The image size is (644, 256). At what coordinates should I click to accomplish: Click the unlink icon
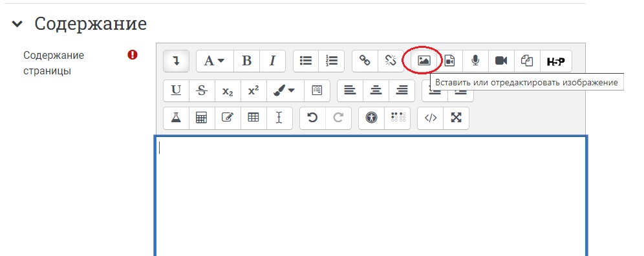[x=391, y=61]
